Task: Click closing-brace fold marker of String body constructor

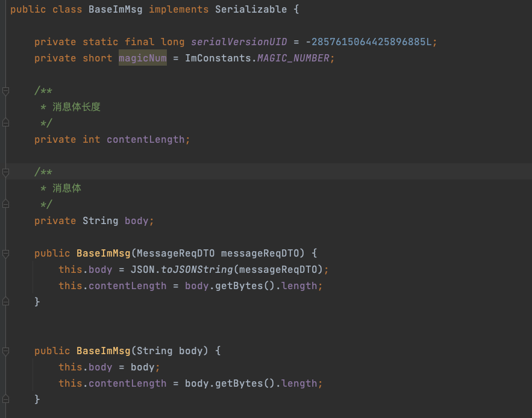Action: click(6, 399)
